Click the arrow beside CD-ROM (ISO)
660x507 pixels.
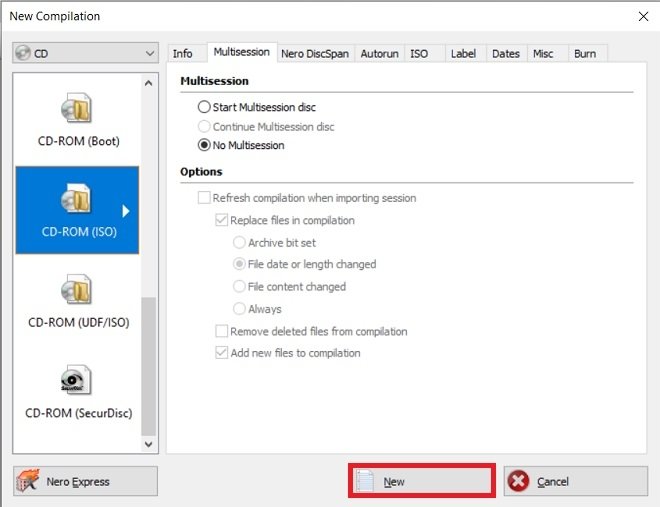(125, 211)
